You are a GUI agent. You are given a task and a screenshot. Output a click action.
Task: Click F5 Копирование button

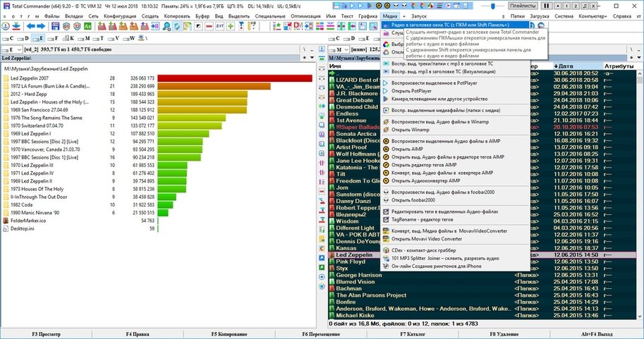[229, 334]
